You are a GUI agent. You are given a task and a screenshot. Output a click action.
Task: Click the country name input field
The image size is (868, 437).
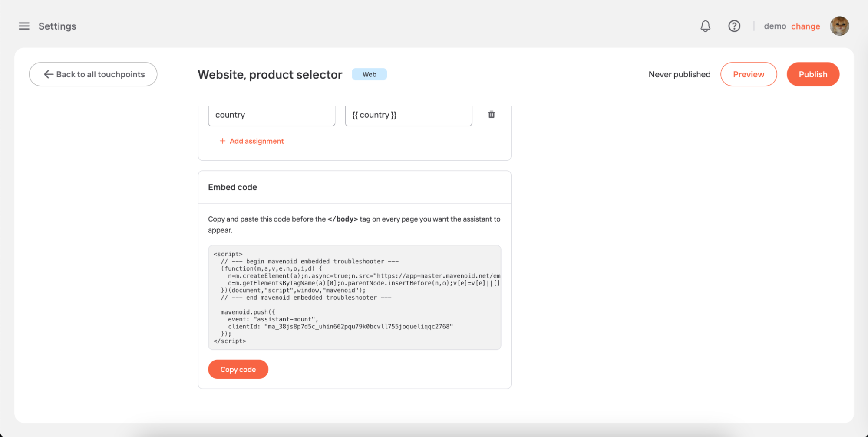point(272,115)
